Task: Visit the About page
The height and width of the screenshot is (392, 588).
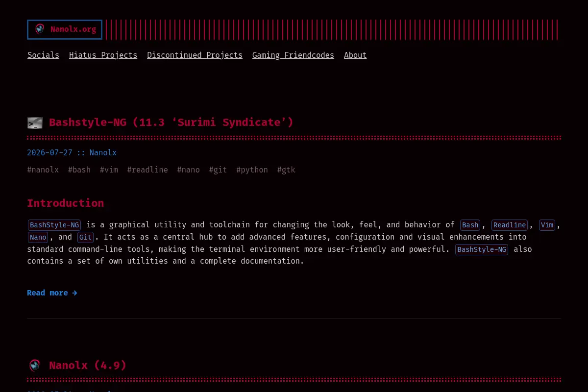Action: click(x=355, y=55)
